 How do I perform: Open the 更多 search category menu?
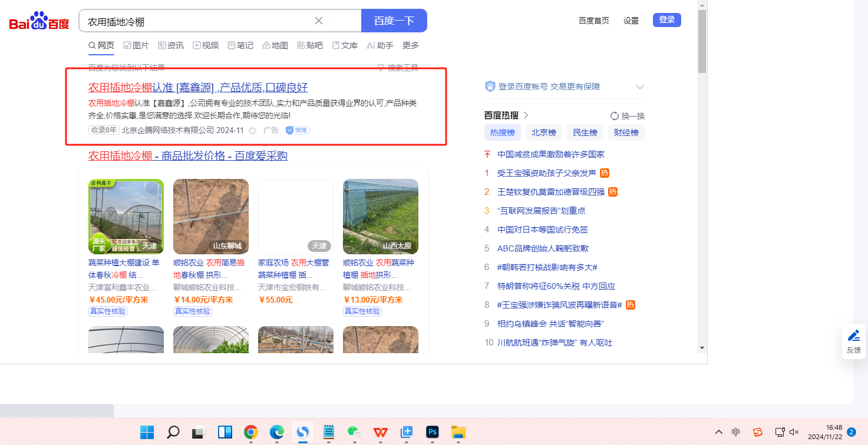pos(411,45)
